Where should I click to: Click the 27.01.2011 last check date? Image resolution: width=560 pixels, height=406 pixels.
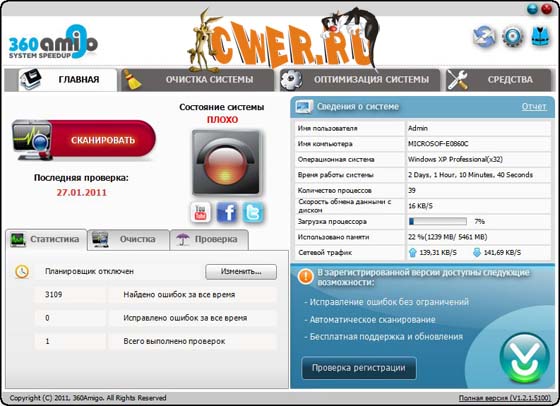tap(81, 193)
